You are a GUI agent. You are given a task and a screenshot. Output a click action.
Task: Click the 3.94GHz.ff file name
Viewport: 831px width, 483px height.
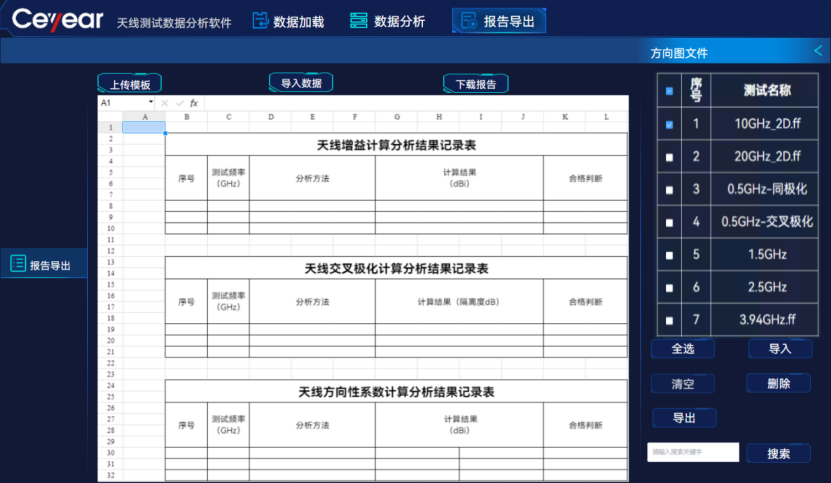click(x=767, y=320)
